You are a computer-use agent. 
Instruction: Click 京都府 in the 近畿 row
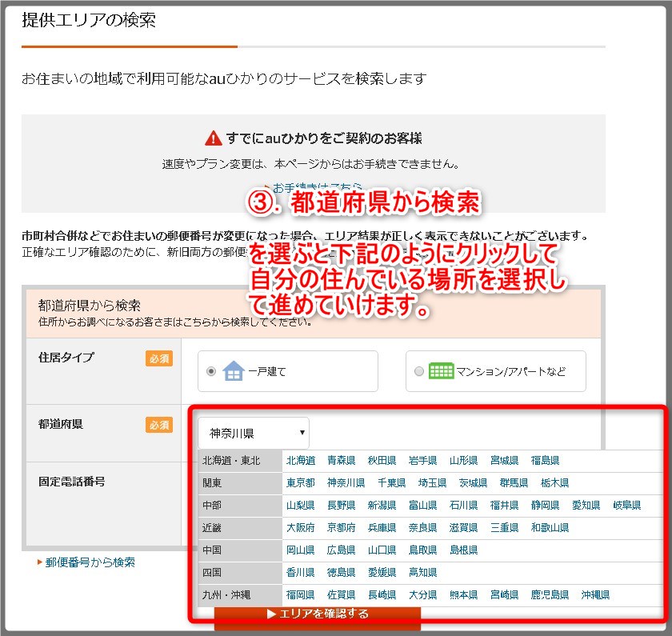(341, 527)
